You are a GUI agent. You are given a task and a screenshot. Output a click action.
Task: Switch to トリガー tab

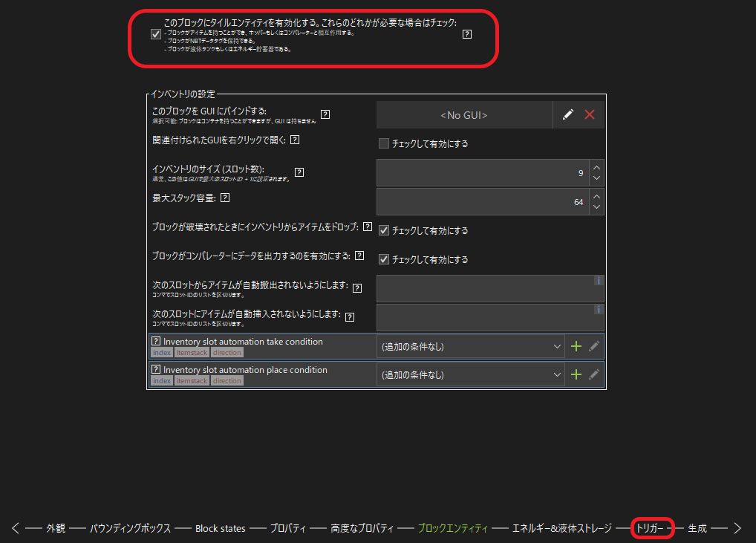[x=650, y=529]
